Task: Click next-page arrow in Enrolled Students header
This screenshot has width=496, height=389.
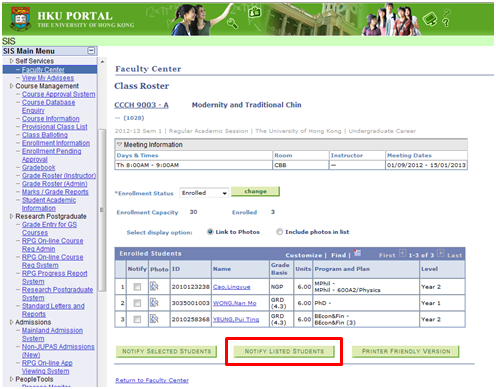Action: (441, 254)
